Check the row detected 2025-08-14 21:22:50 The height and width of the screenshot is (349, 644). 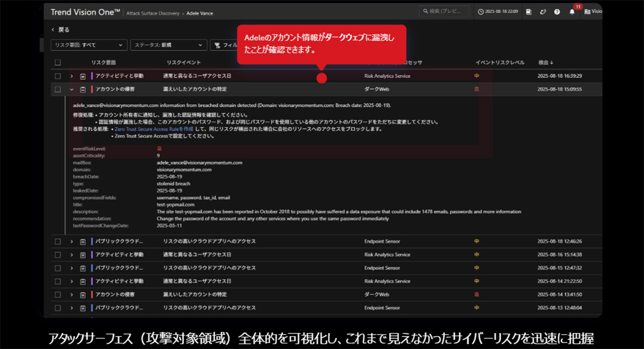tap(58, 281)
